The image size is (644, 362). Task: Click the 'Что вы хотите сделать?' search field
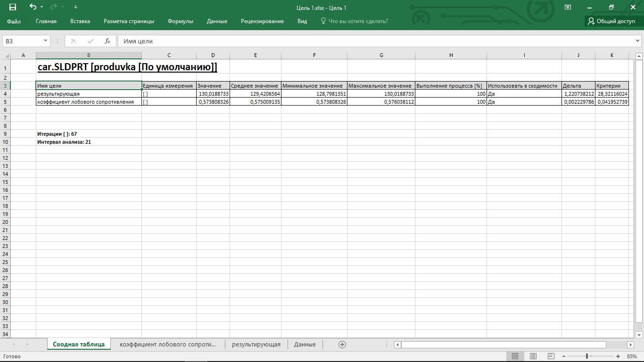click(358, 21)
